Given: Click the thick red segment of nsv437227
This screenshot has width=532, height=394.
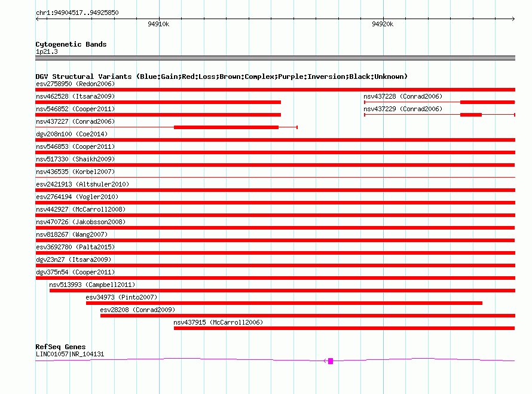Looking at the screenshot, I should pyautogui.click(x=227, y=127).
